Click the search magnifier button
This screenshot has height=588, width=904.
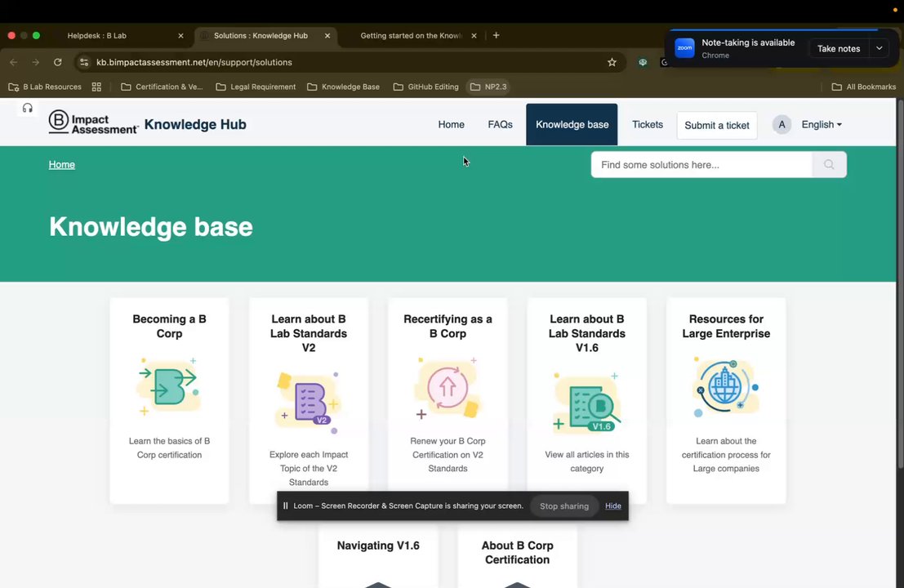point(829,165)
